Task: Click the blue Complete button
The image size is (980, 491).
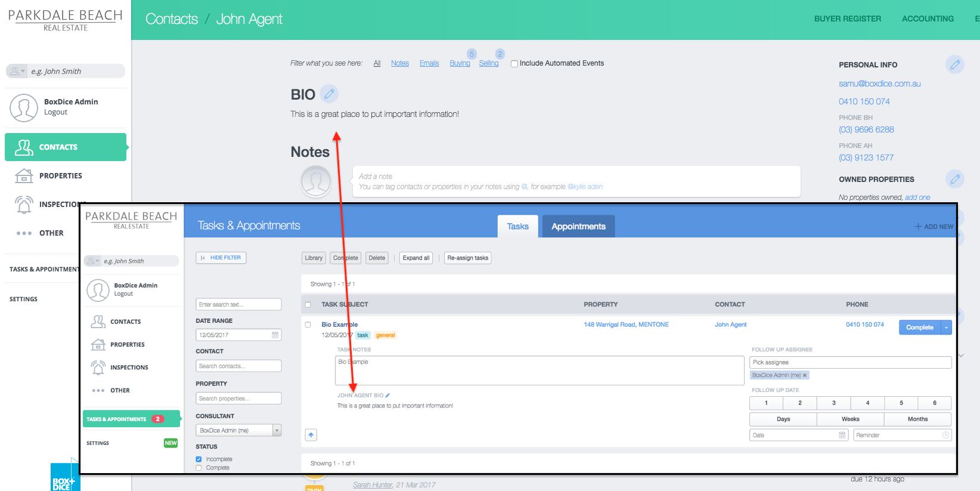Action: click(920, 328)
